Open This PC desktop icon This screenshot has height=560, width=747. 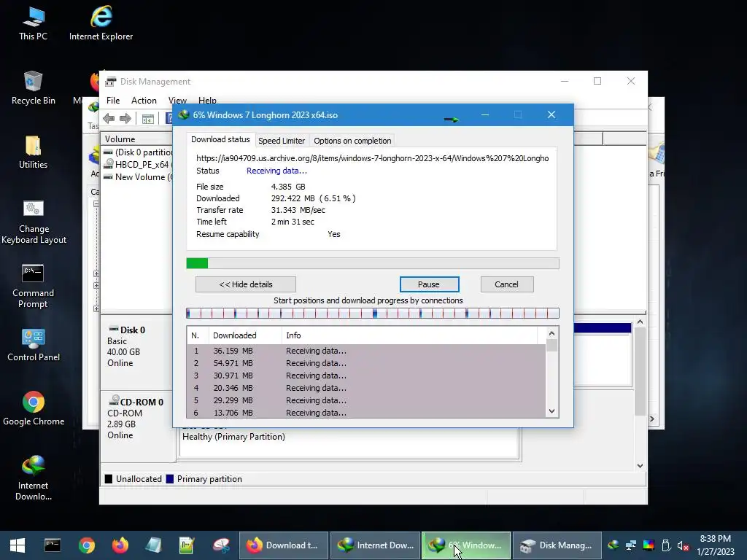[33, 24]
